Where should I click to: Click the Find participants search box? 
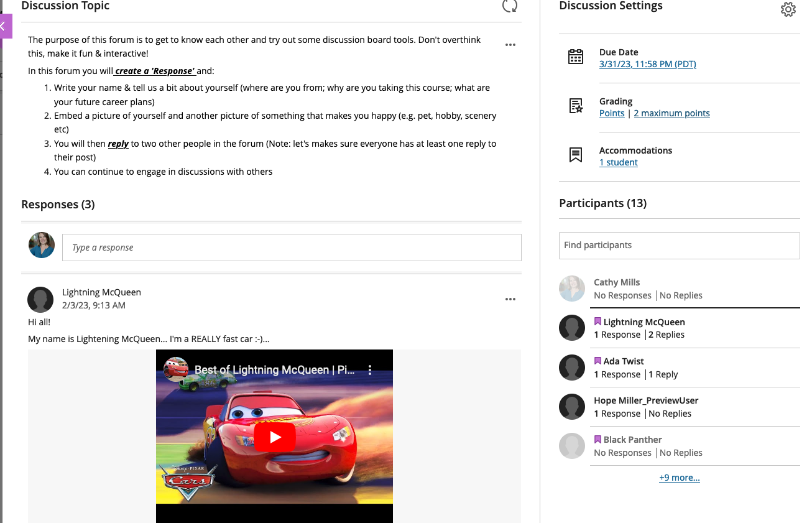pos(679,245)
